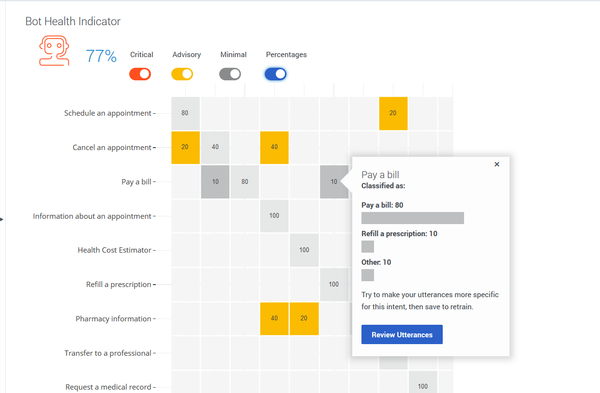Click the 77% bot health score
The width and height of the screenshot is (600, 393).
[x=101, y=56]
